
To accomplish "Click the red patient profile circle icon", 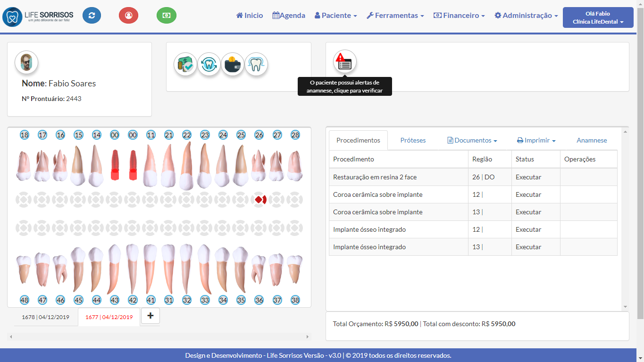I will (x=128, y=16).
